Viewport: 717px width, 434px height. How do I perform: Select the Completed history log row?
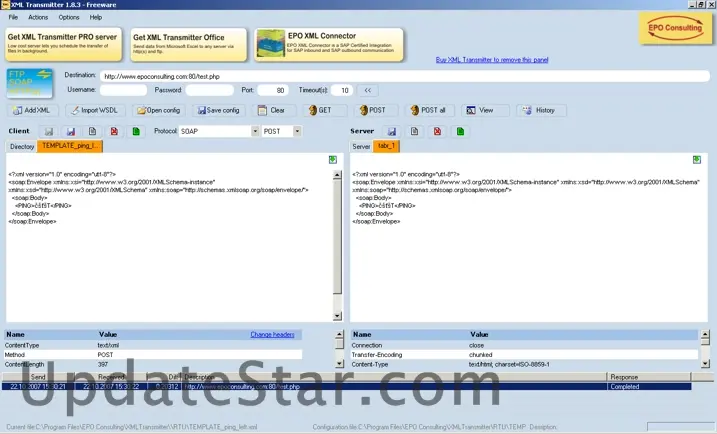(x=347, y=387)
